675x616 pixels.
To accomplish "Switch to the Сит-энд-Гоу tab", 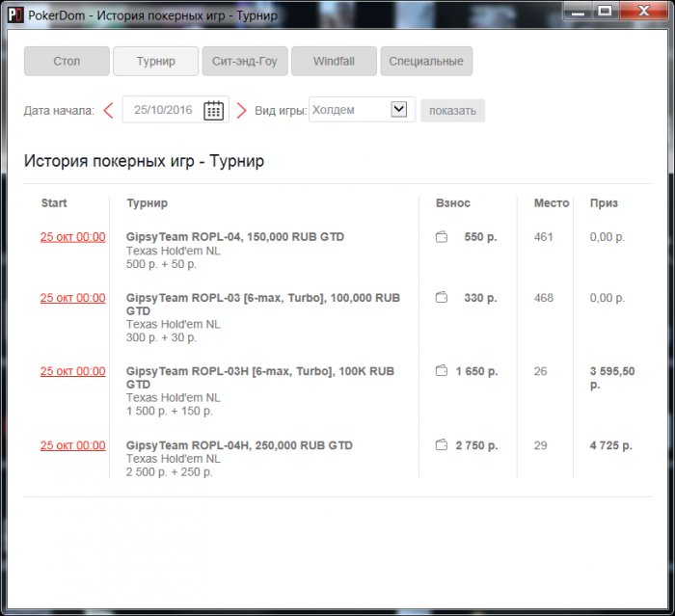I will click(245, 61).
